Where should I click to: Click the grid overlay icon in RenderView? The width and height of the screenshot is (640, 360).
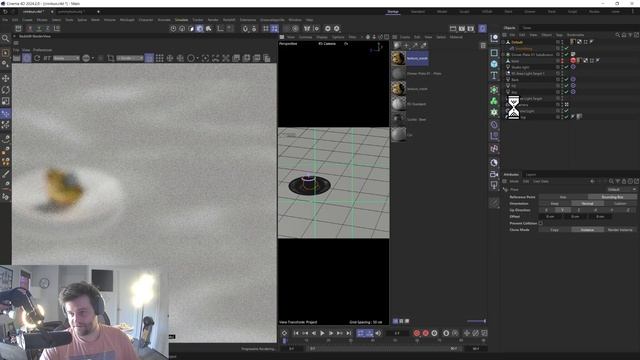[160, 58]
